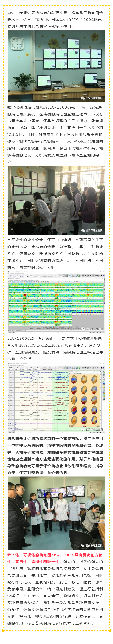Open the colorful EEG spectral analysis screenshot

(x=56, y=302)
